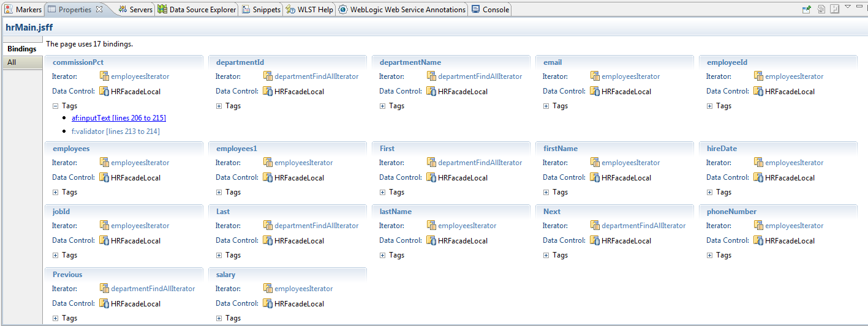Image resolution: width=868 pixels, height=326 pixels.
Task: Click the Servers tab icon
Action: (x=123, y=9)
